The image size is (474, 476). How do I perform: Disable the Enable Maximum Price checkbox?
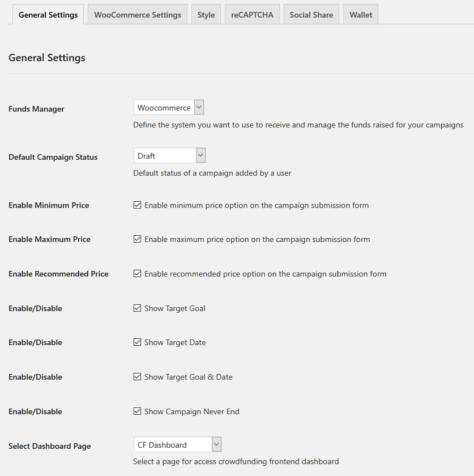pos(137,239)
